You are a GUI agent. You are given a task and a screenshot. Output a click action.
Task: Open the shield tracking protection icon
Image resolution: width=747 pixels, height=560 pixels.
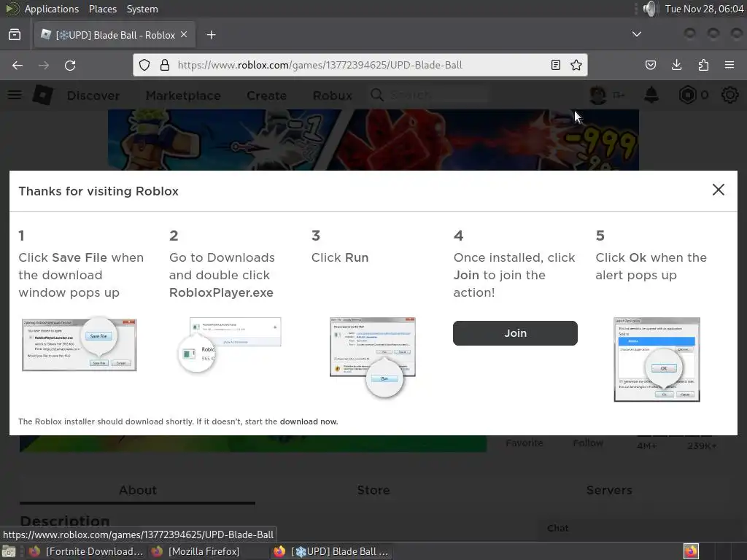[144, 65]
